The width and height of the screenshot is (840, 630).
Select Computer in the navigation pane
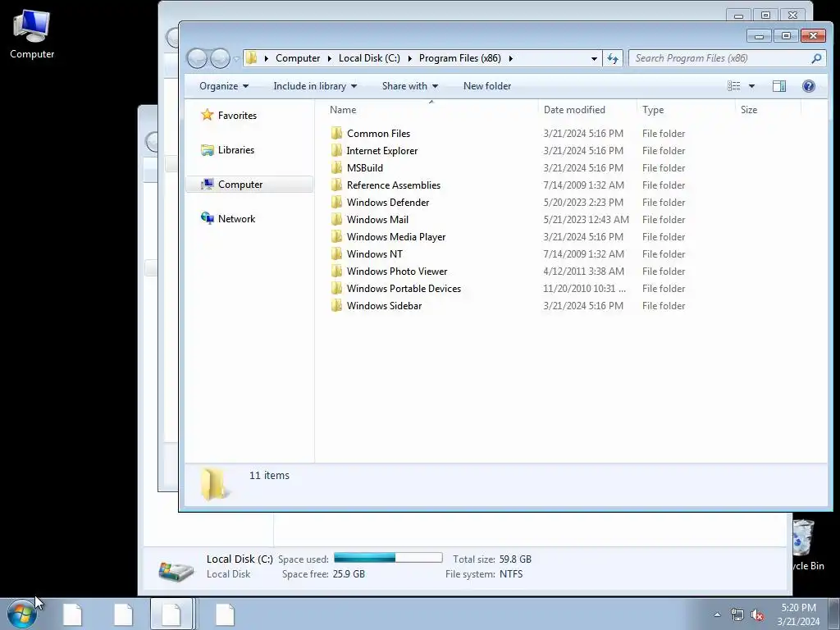click(x=249, y=185)
